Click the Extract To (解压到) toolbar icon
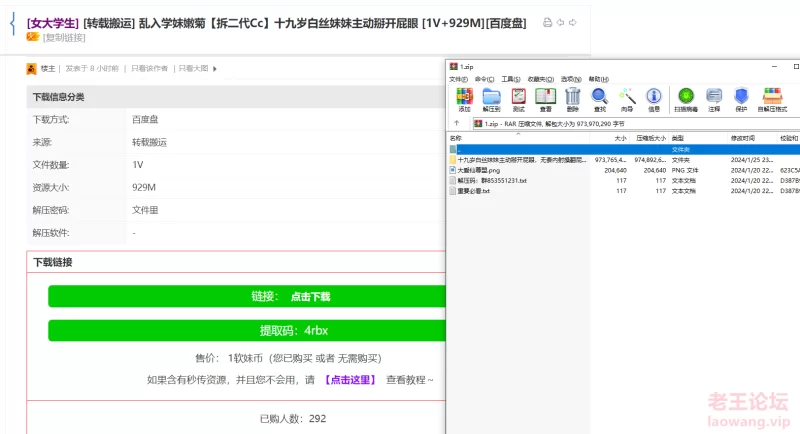 pos(491,98)
